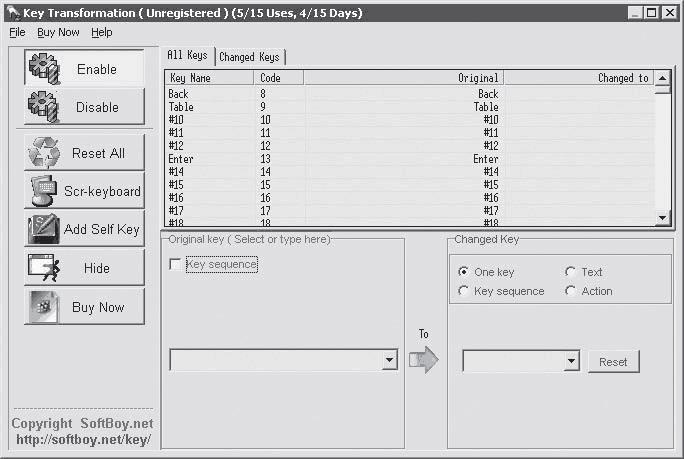
Task: Select the #10 key row
Action: 410,120
